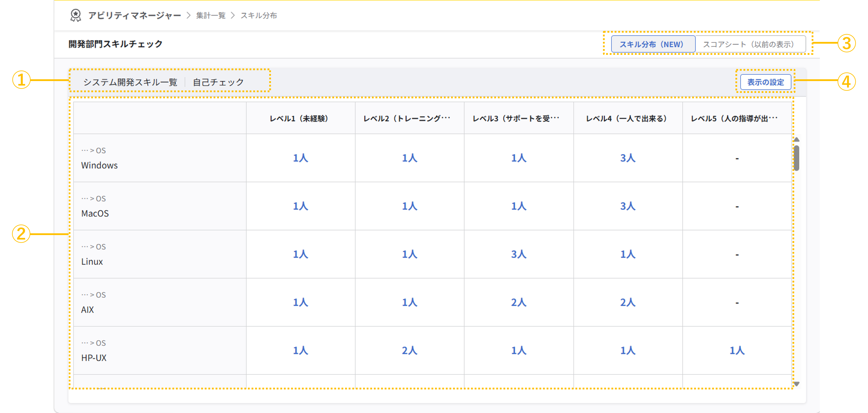Screen dimensions: 868x413
Task: Open AIX level 2 count 1人
Action: click(409, 302)
